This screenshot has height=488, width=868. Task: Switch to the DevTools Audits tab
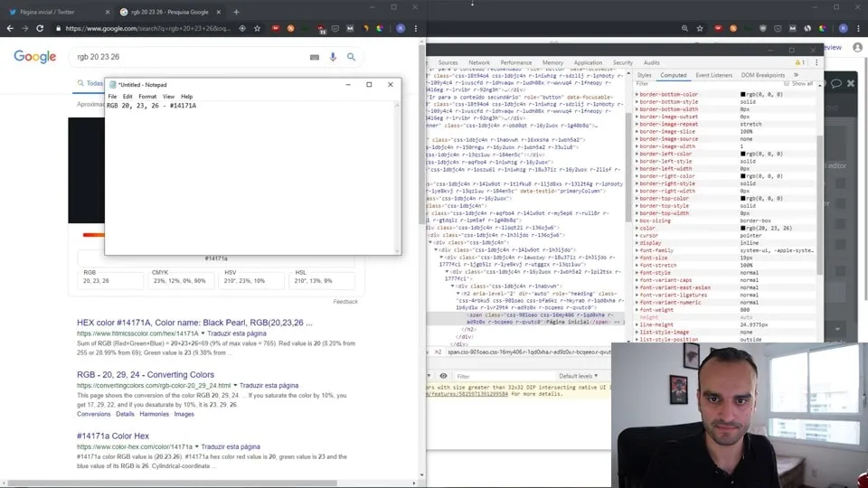click(652, 62)
